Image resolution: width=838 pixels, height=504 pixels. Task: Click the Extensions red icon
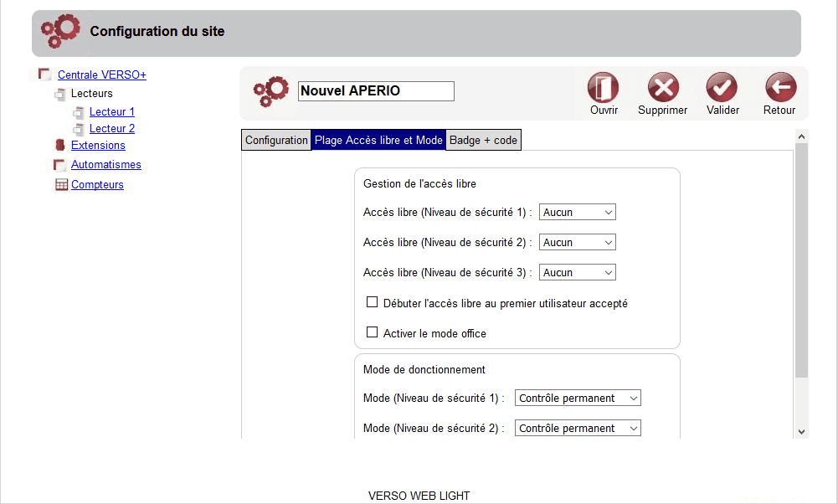[x=60, y=145]
